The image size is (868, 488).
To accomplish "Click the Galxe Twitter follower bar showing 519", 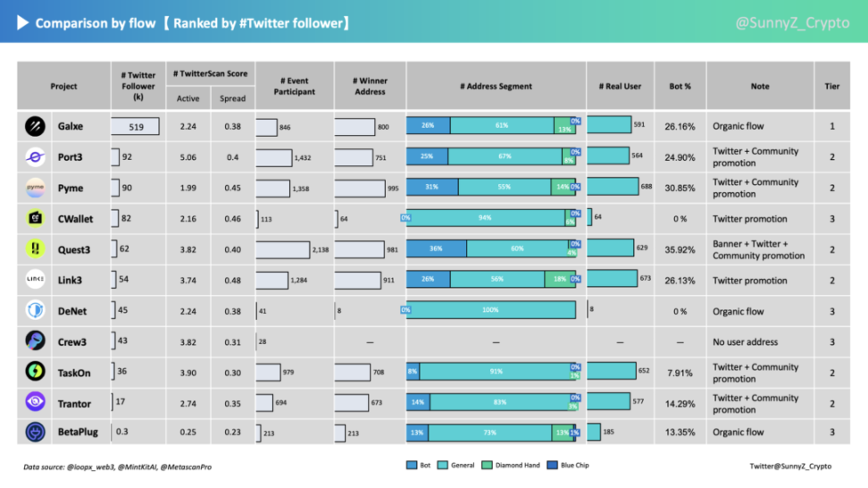I will tap(136, 127).
